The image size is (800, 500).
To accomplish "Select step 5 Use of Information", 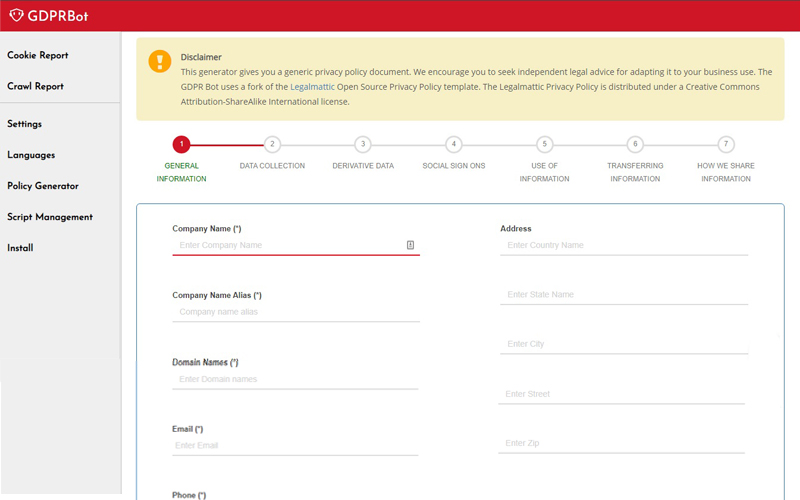I will [544, 144].
